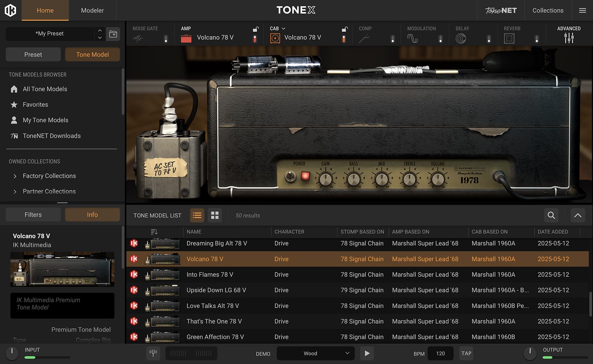Select the Into Flames 78 V tone model
The height and width of the screenshot is (364, 593).
tap(210, 274)
